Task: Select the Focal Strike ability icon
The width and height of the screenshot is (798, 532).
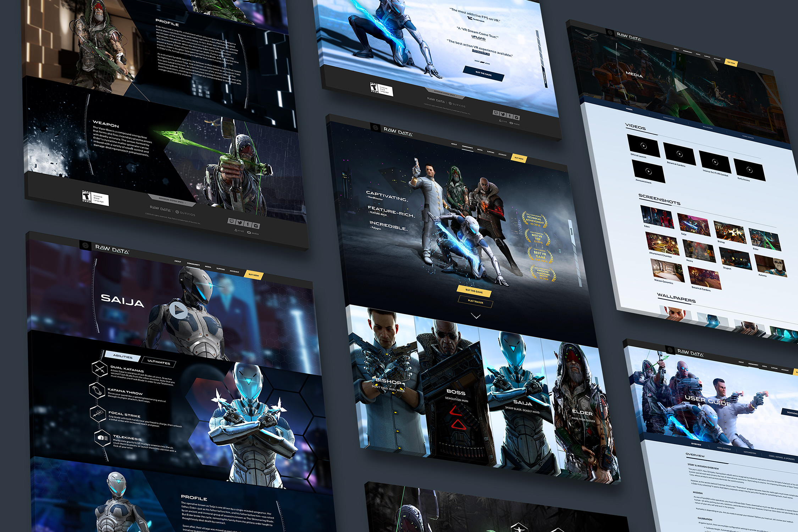Action: 98,414
